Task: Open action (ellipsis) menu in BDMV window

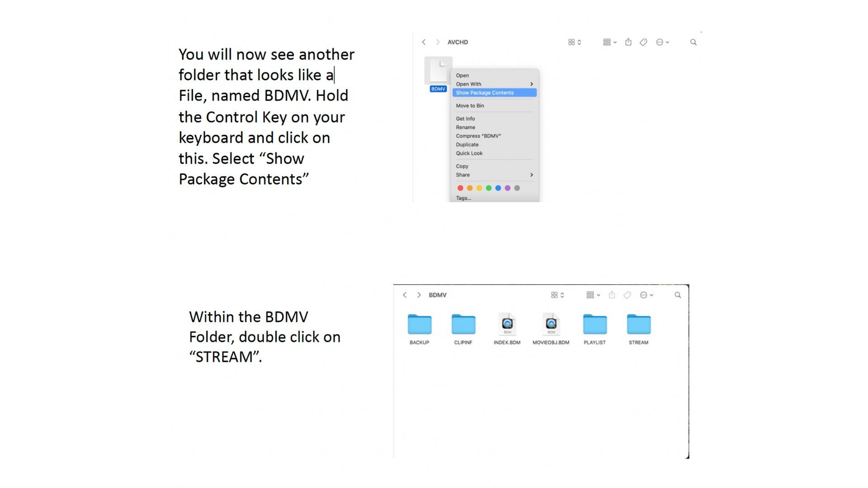Action: pos(646,295)
